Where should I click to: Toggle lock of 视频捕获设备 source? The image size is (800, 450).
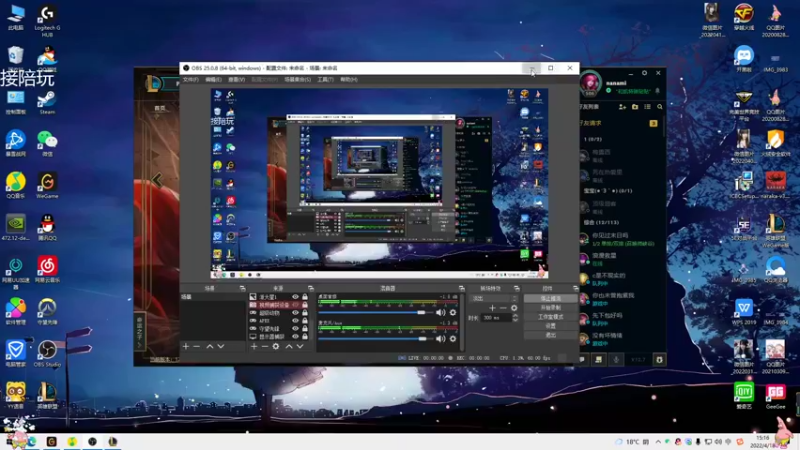tap(305, 305)
